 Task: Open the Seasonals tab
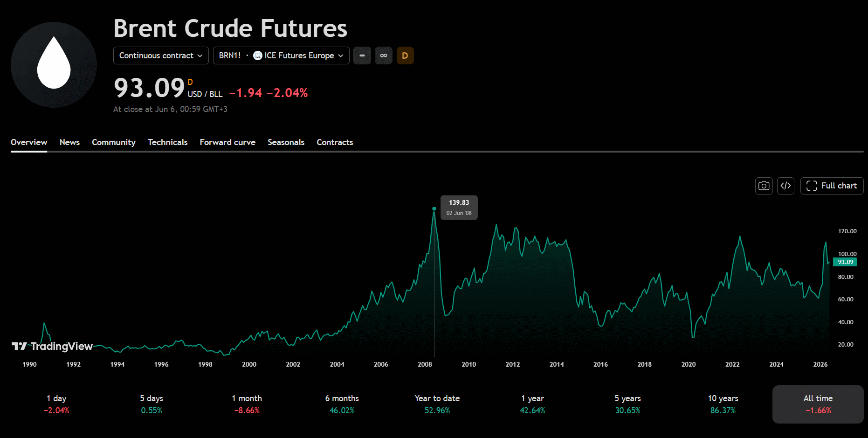pyautogui.click(x=286, y=142)
